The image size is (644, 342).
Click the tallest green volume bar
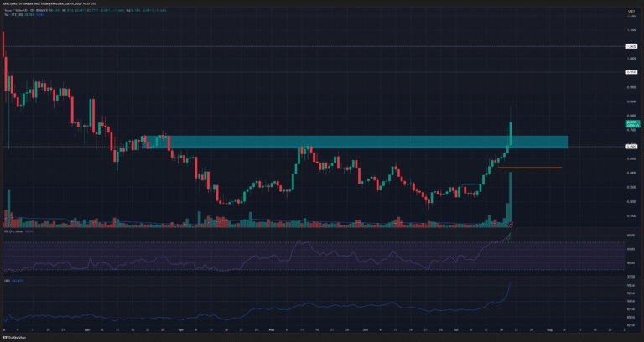(511, 201)
